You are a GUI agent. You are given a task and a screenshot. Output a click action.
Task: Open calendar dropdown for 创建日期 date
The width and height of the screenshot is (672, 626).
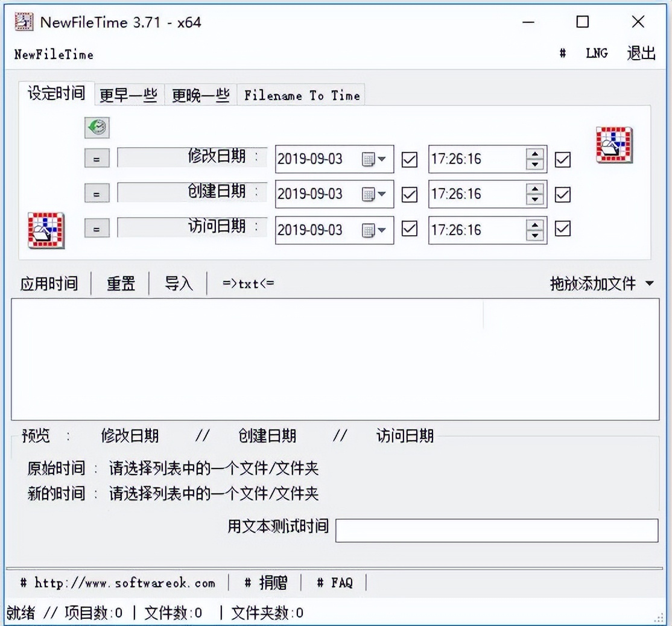point(374,194)
